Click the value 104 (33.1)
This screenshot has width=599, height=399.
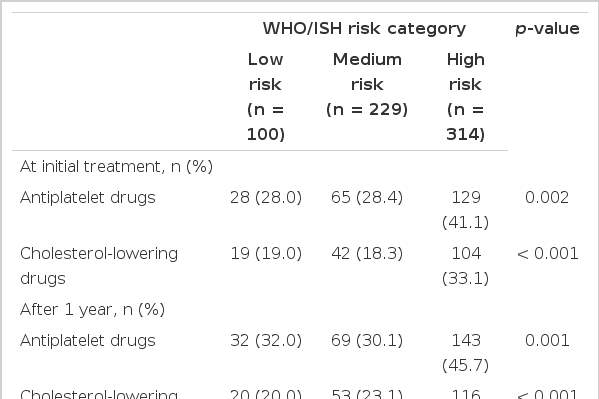point(465,266)
